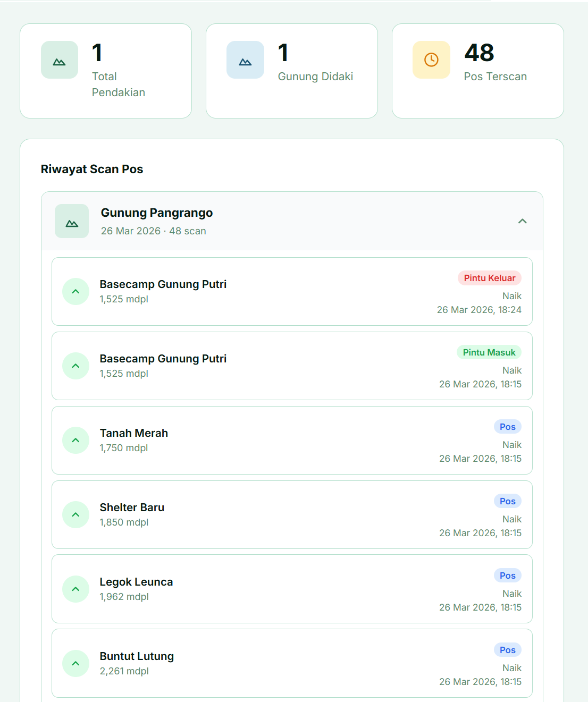Click the Pos badge on Buntut Lutung entry

coord(507,649)
